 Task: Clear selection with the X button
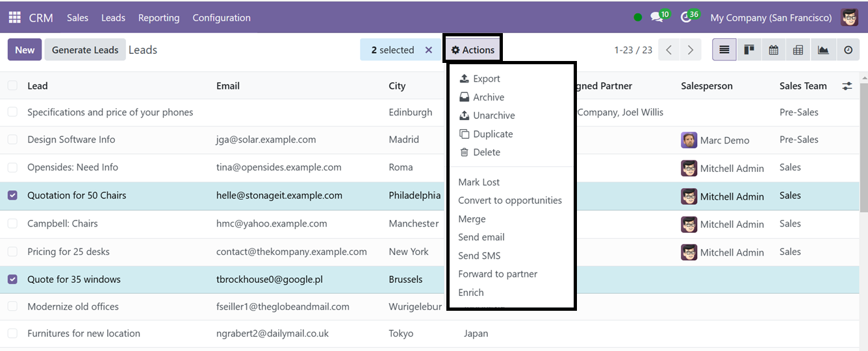pos(428,50)
